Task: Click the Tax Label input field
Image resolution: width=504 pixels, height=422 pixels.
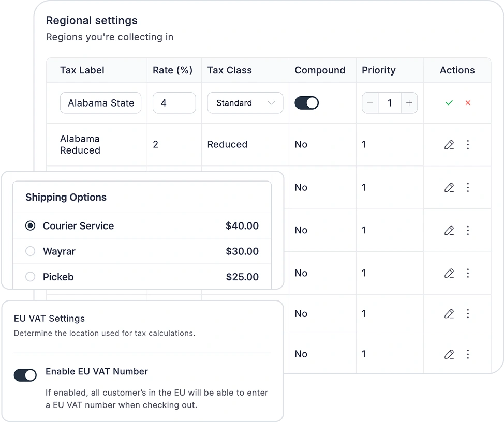Action: [100, 103]
